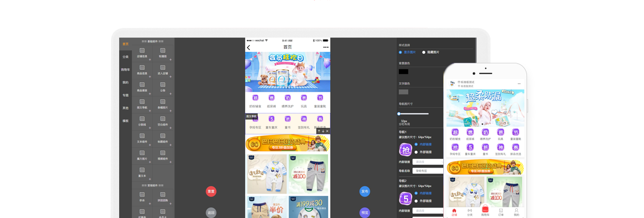Open 店铺 tab in white phone mockup

pyautogui.click(x=454, y=212)
